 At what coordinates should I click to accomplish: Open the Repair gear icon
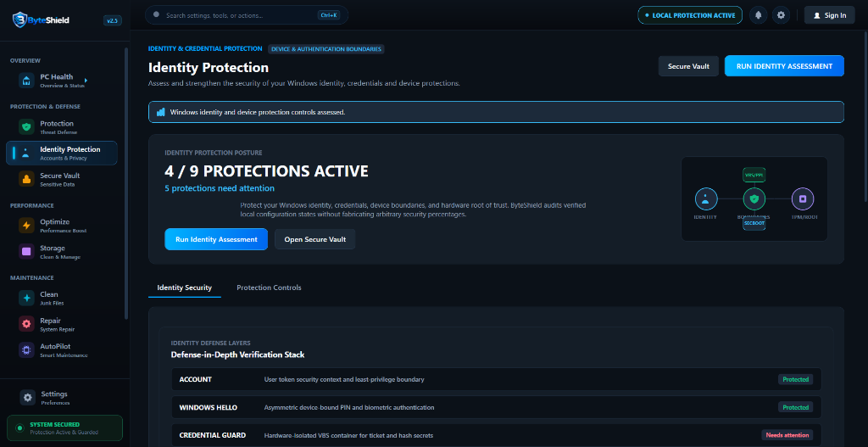(26, 325)
